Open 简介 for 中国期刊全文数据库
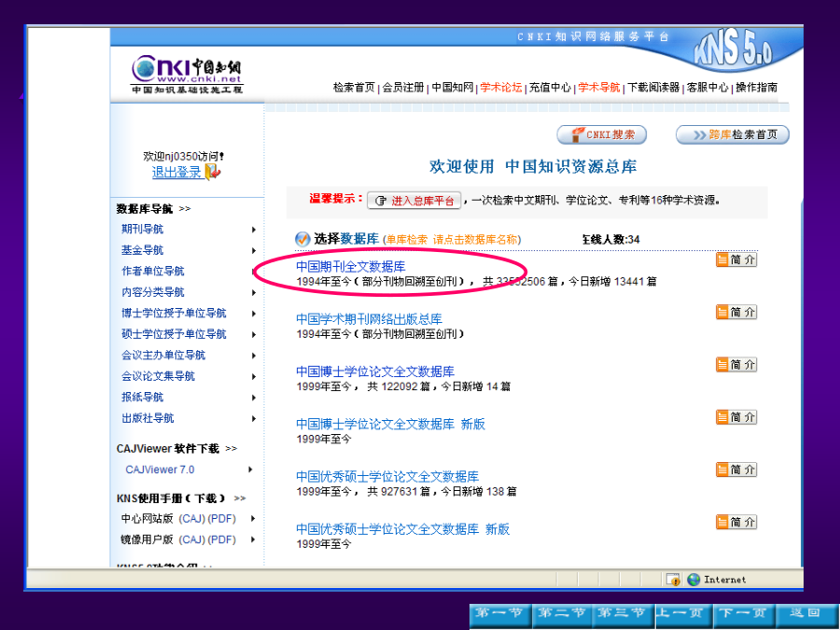This screenshot has width=840, height=630. [x=736, y=259]
